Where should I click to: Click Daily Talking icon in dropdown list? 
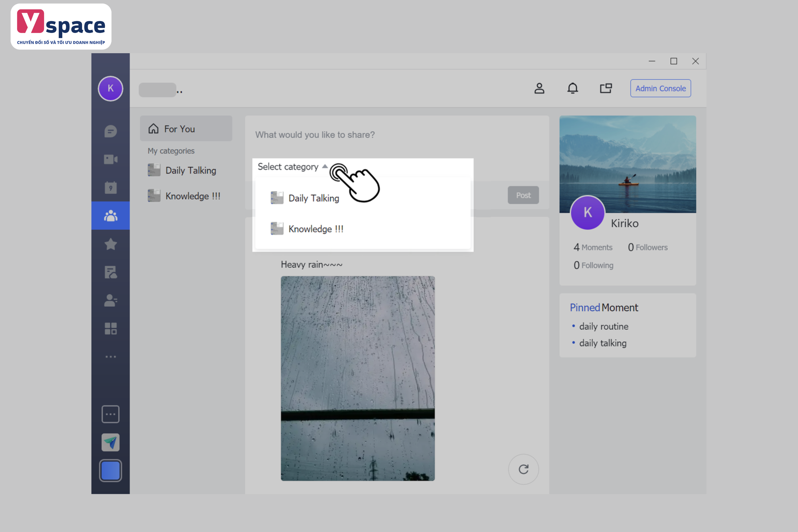tap(277, 198)
